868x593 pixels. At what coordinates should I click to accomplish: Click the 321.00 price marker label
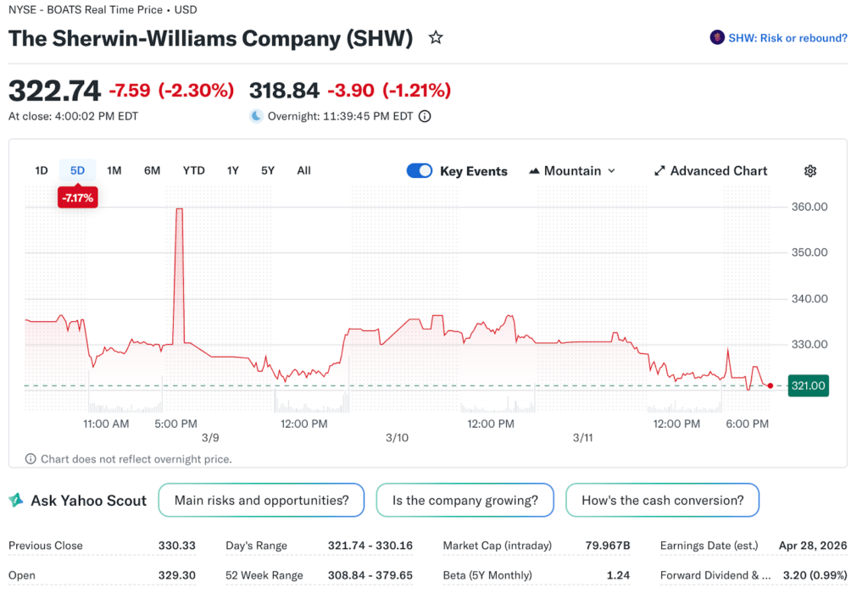[809, 386]
